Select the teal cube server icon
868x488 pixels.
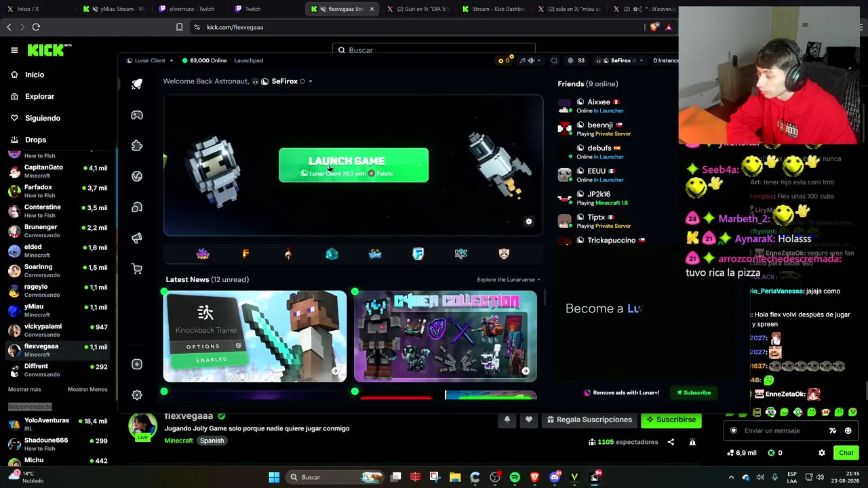pos(332,253)
